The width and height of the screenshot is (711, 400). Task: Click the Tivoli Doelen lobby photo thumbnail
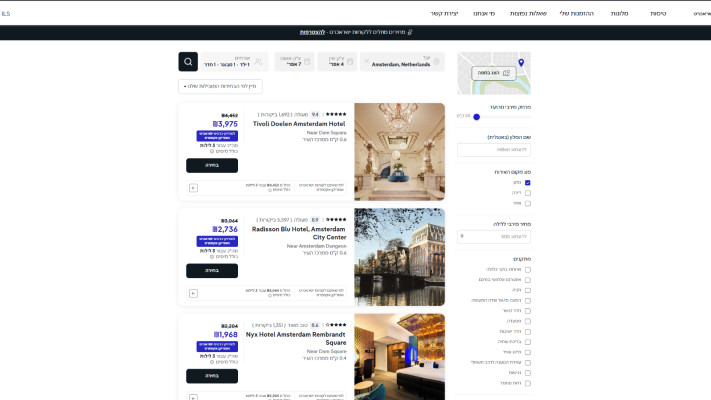(399, 151)
